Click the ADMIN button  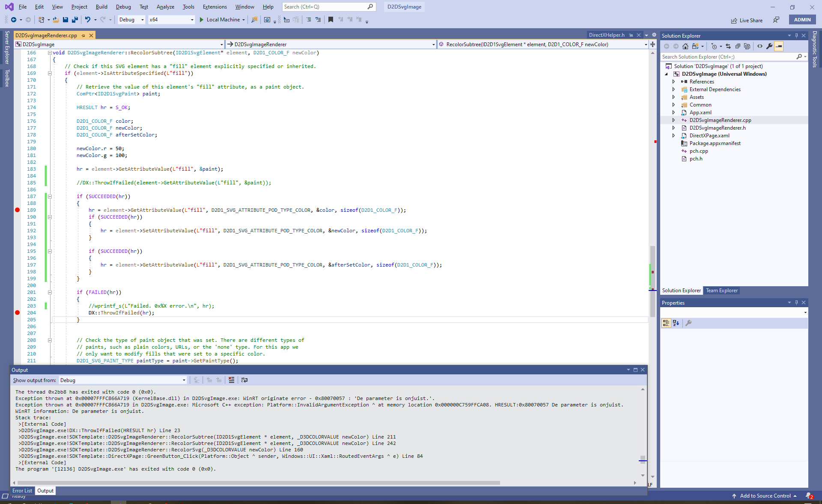802,20
